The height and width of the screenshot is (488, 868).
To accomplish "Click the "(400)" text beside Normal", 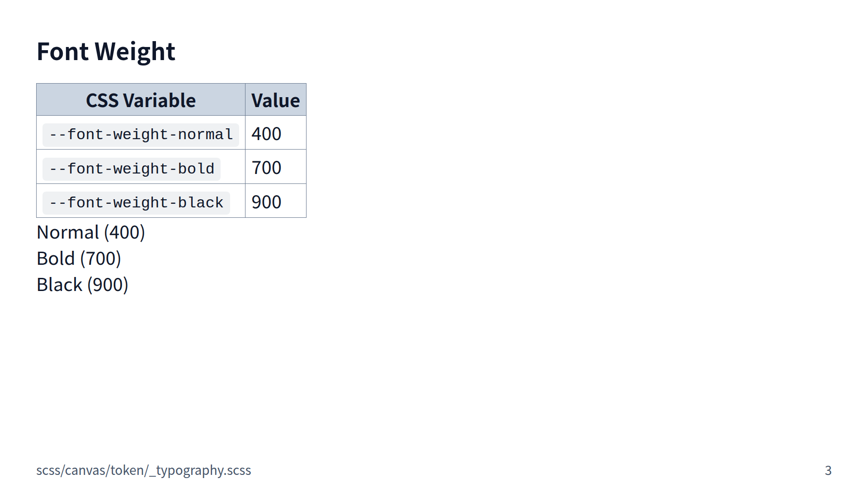I will click(124, 233).
